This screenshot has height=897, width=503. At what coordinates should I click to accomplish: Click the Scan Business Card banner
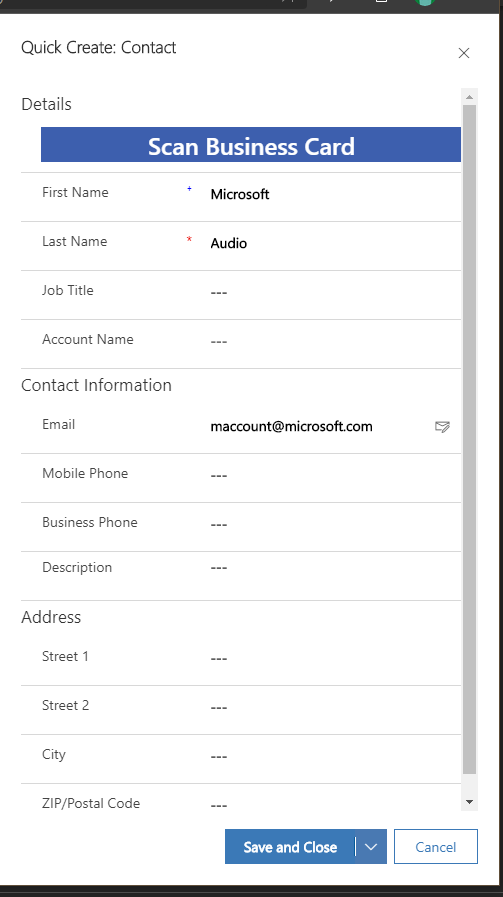click(x=251, y=145)
